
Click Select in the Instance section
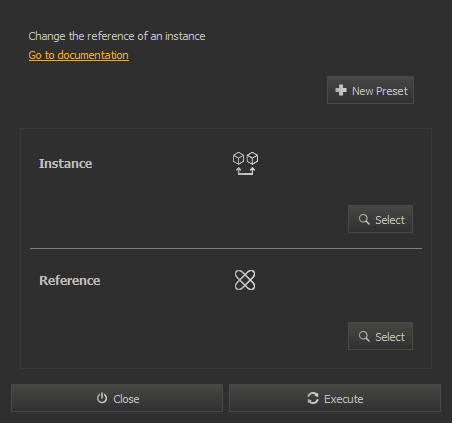tap(380, 219)
